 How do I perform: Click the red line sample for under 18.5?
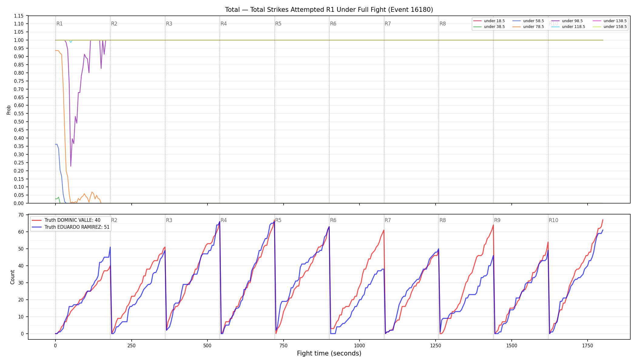click(x=477, y=21)
